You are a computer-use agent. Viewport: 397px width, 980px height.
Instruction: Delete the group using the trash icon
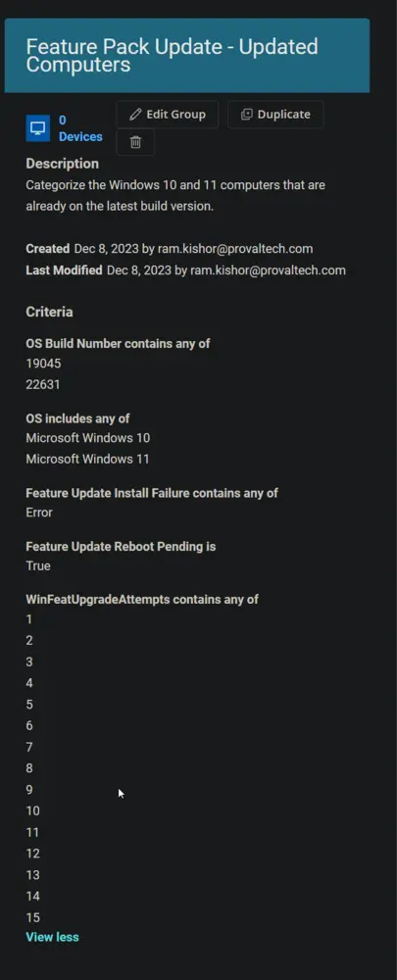[135, 142]
